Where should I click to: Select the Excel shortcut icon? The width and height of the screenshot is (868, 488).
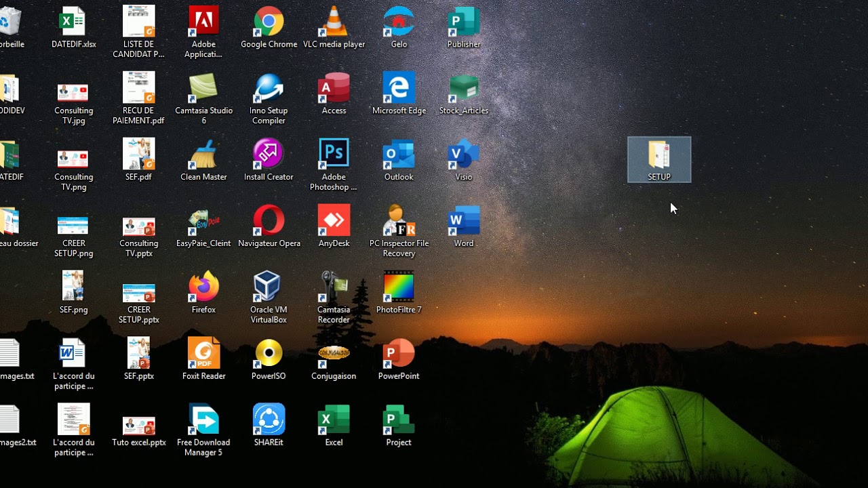click(334, 420)
